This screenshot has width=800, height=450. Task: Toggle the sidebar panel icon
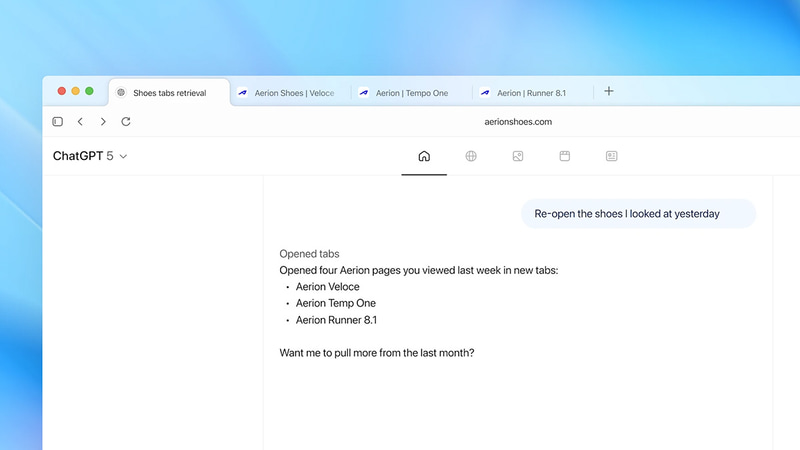tap(58, 122)
